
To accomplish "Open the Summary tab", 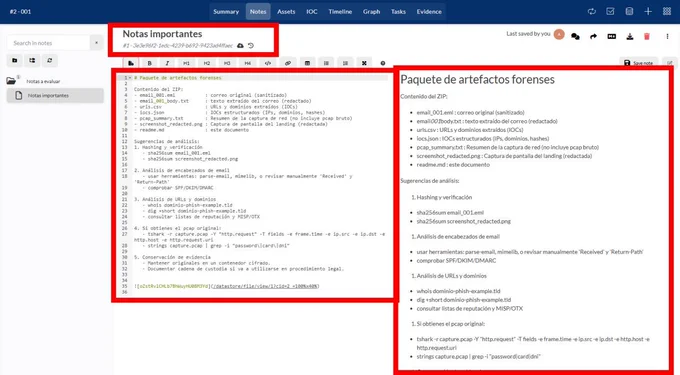I will point(226,12).
